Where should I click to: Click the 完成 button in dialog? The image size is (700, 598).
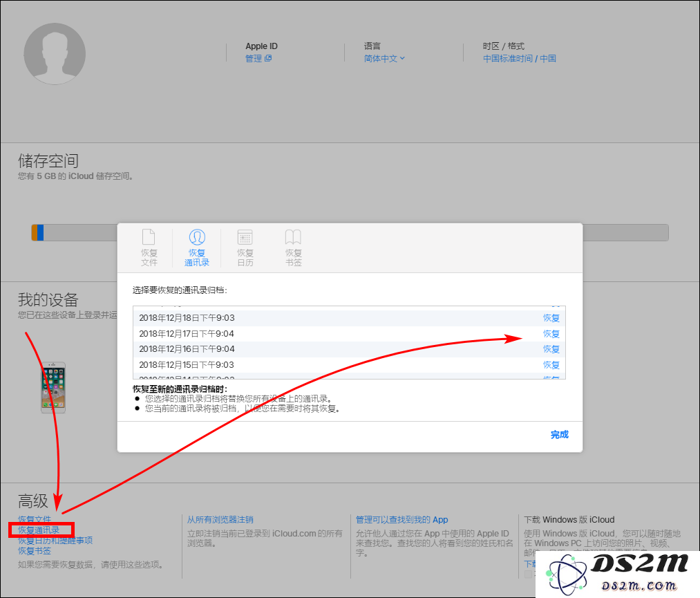[x=559, y=435]
